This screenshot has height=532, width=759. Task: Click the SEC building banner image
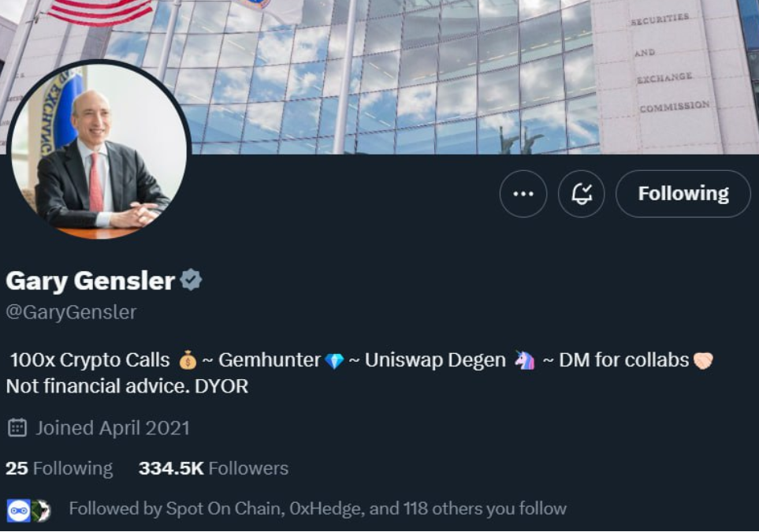(473, 71)
